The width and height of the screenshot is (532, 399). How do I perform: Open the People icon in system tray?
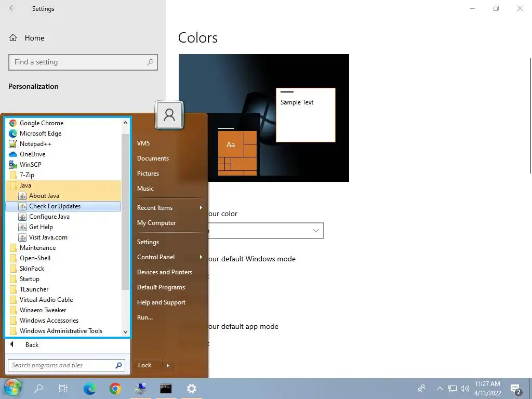tap(421, 389)
